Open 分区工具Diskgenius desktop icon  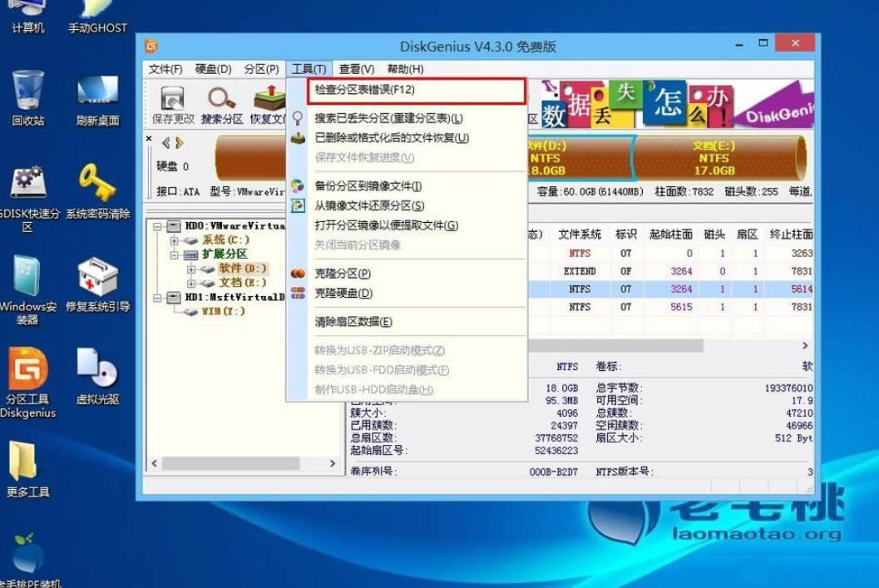[27, 383]
